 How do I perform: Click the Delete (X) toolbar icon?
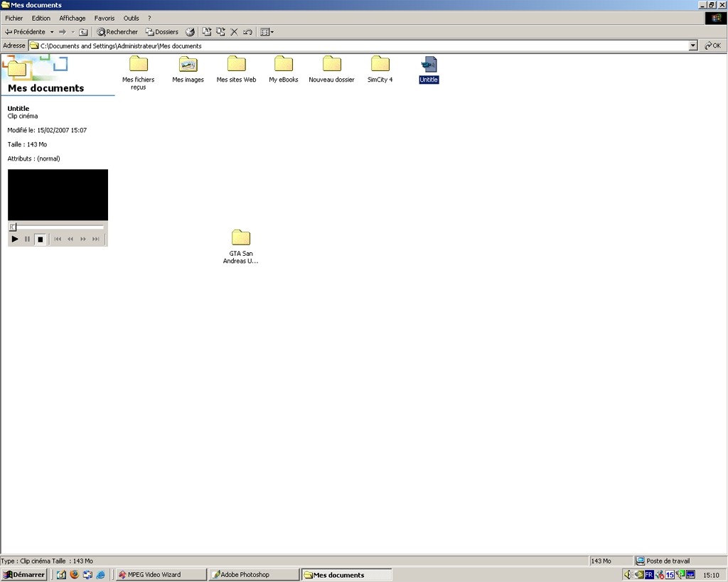234,32
